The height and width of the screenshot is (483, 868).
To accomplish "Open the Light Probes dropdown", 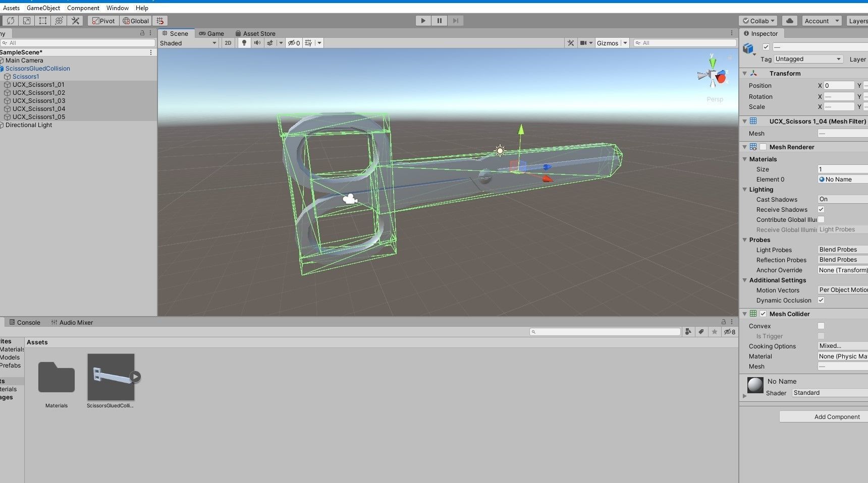I will [x=843, y=250].
